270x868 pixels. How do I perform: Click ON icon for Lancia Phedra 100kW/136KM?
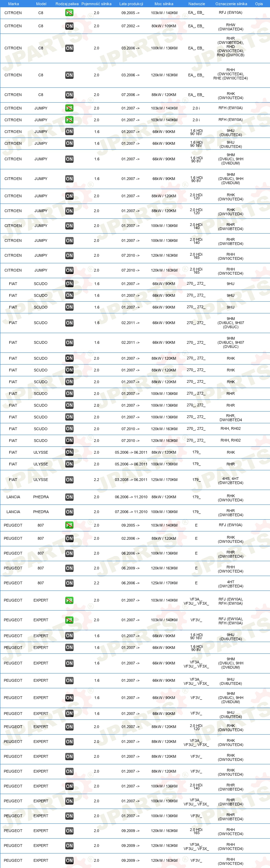[x=69, y=512]
